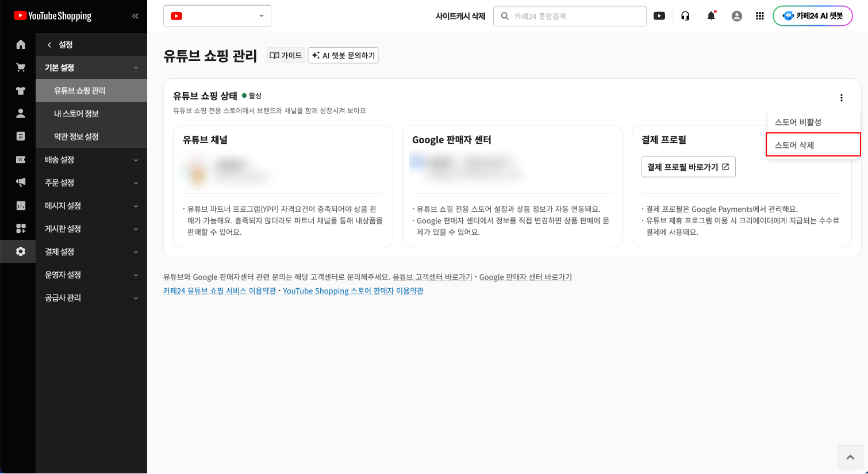Open the gear settings icon in rail
Screen dimensions: 868x474
point(21,251)
